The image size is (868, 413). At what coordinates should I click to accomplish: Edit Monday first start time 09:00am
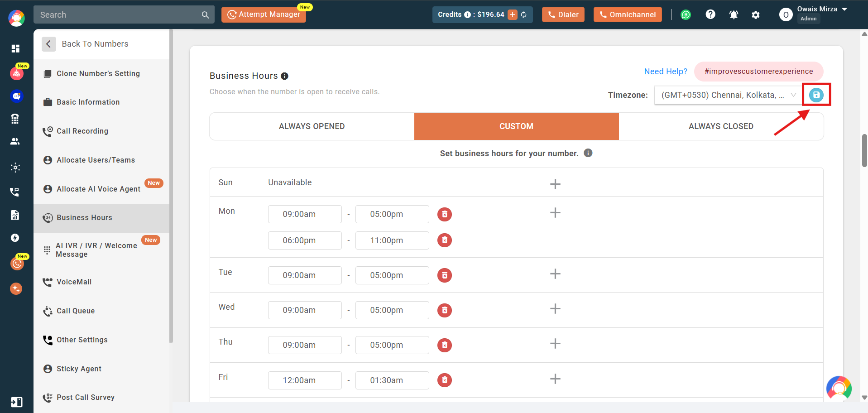305,214
